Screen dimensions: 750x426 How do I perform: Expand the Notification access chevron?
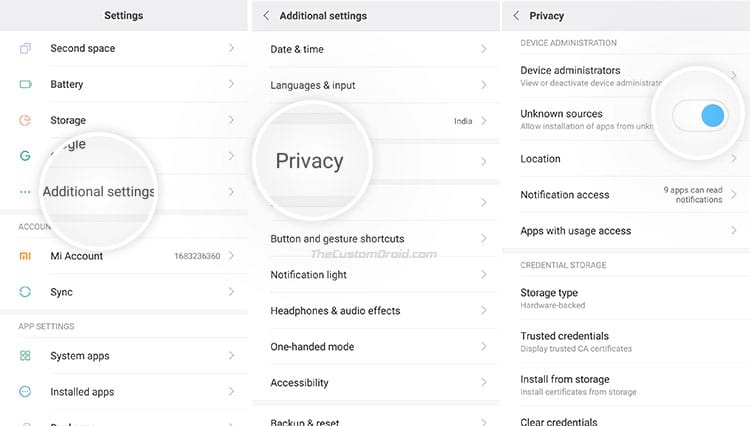[733, 194]
